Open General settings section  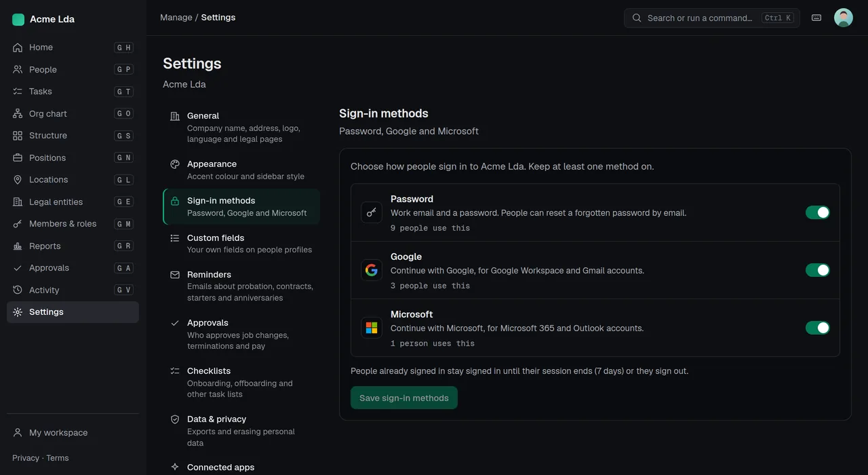(241, 127)
